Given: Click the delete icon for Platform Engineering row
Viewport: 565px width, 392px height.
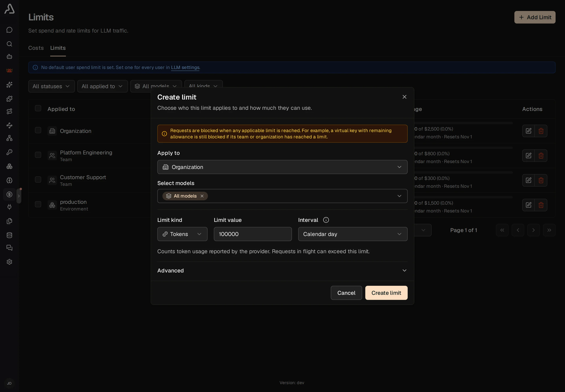Looking at the screenshot, I should [541, 156].
